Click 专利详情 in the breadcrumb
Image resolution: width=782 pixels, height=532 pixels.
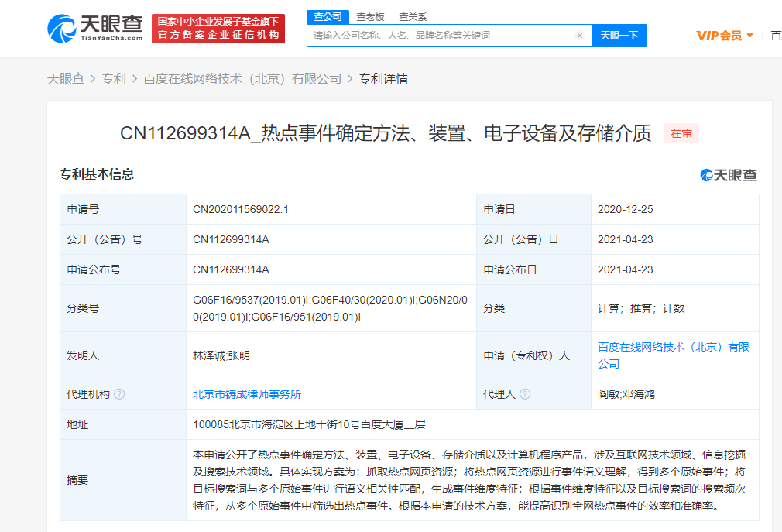(x=383, y=79)
